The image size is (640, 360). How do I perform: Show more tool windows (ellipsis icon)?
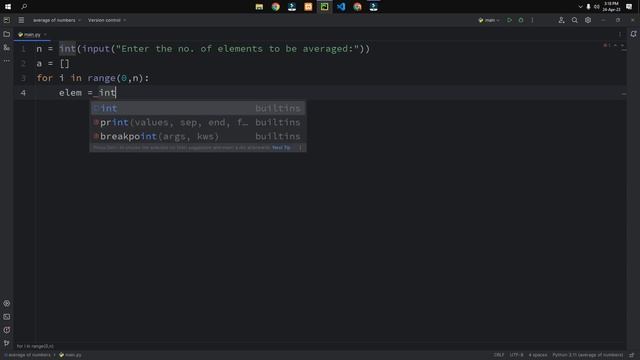coord(7,61)
